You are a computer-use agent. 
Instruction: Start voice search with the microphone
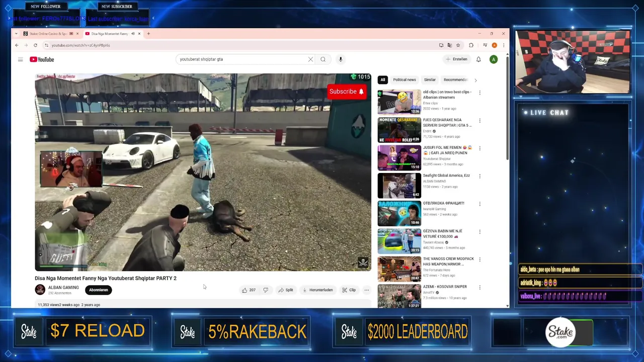(341, 59)
